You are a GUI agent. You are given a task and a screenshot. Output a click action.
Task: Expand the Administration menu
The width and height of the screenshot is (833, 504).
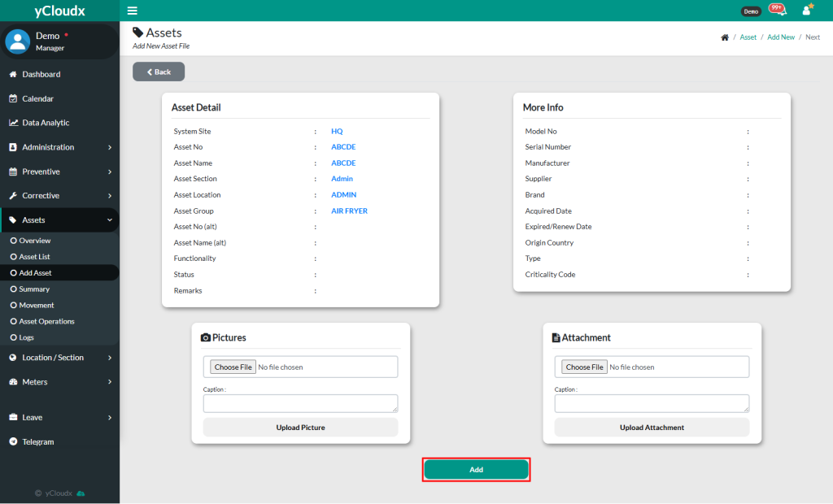click(x=59, y=147)
